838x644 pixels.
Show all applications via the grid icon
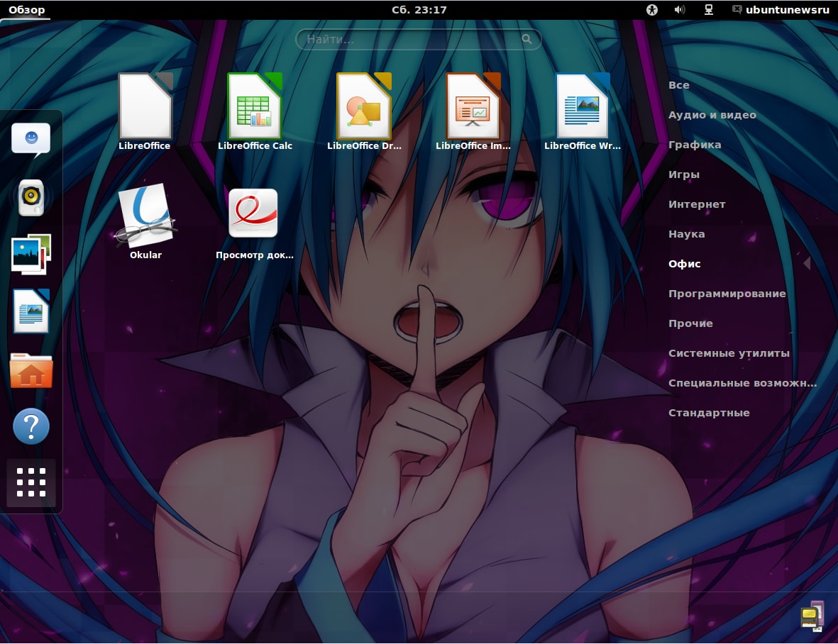point(31,483)
